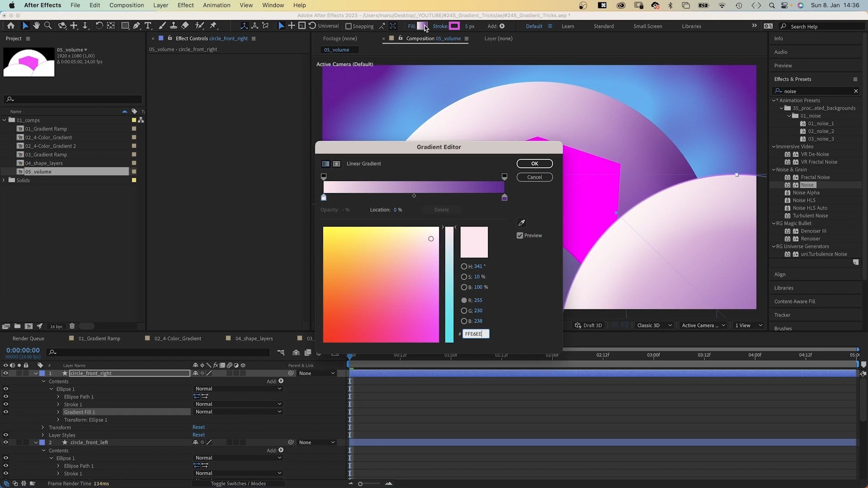Select the Pen tool
The image size is (868, 488).
pos(137,26)
